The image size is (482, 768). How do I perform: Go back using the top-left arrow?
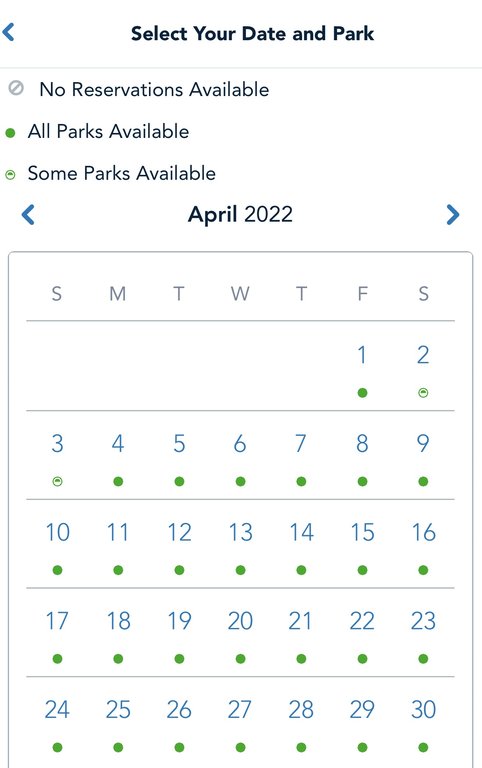tap(9, 32)
